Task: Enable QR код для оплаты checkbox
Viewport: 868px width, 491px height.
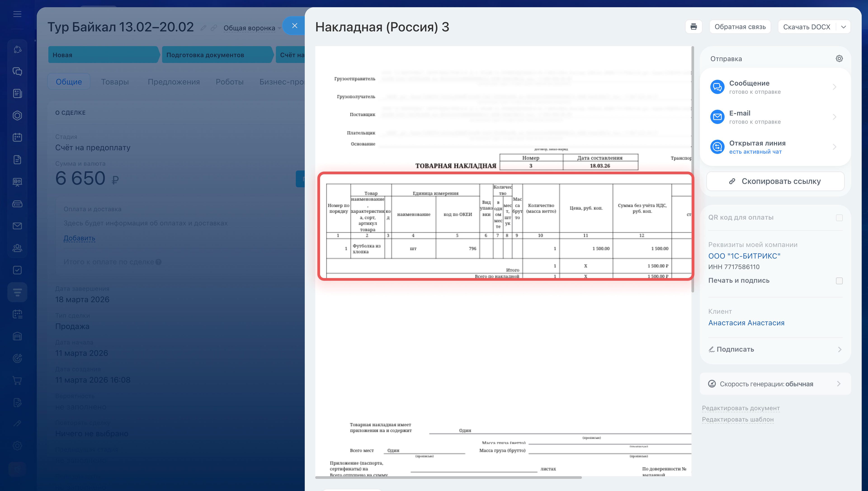Action: pos(839,218)
